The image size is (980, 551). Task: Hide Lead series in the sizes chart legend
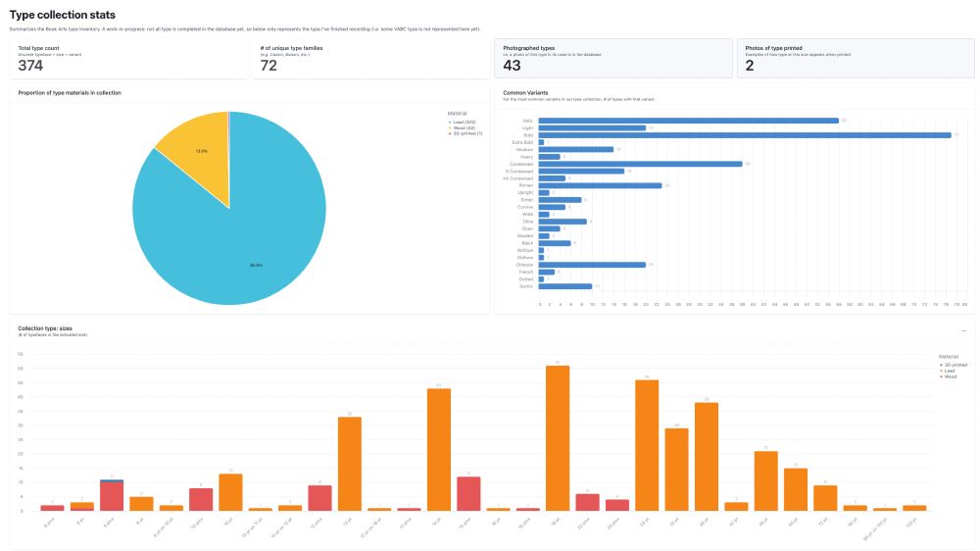[x=947, y=371]
